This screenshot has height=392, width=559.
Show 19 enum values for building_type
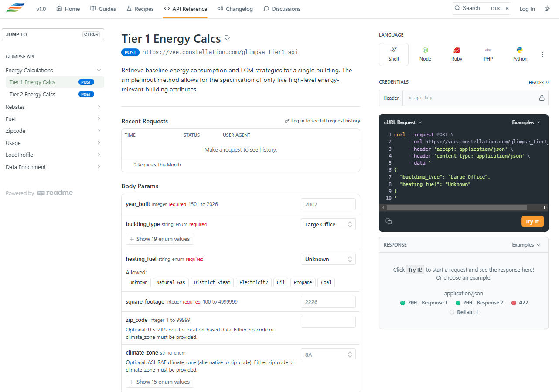160,239
